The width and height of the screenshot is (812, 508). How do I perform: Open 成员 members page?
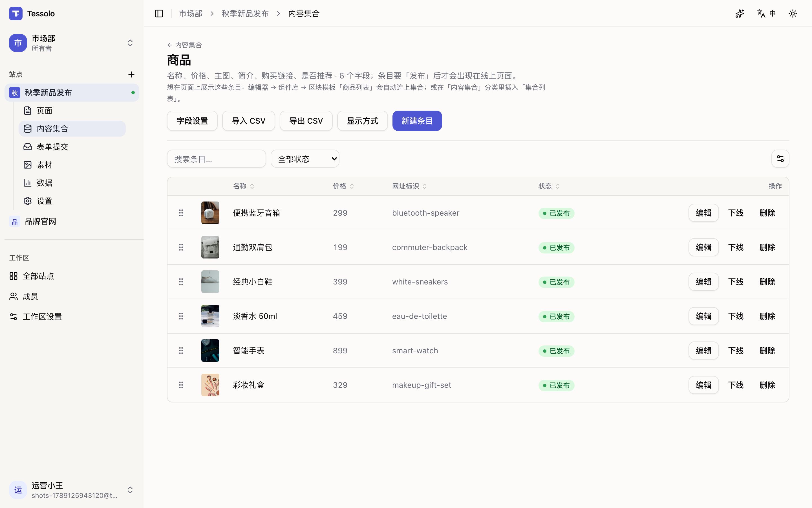[x=72, y=296]
